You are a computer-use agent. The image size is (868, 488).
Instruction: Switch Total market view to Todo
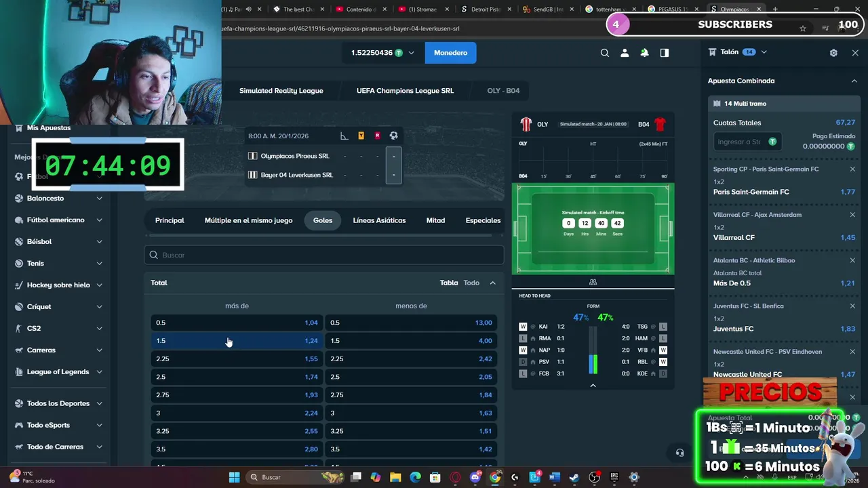click(x=471, y=283)
